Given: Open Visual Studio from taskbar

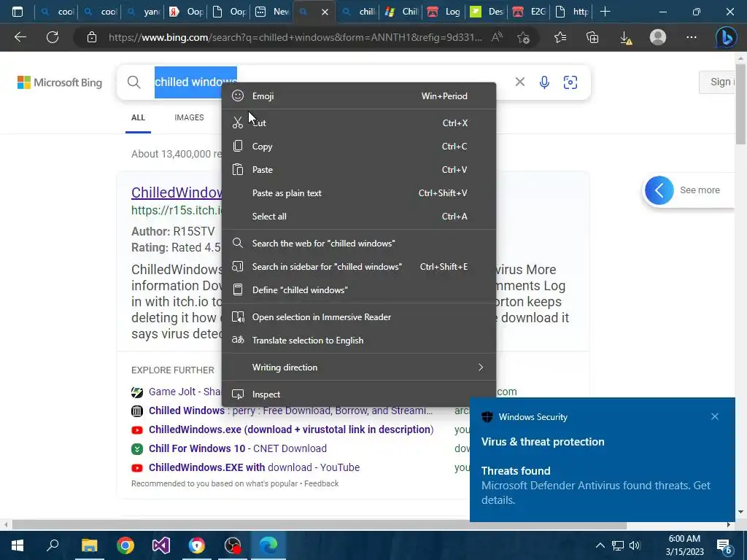Looking at the screenshot, I should click(x=161, y=545).
